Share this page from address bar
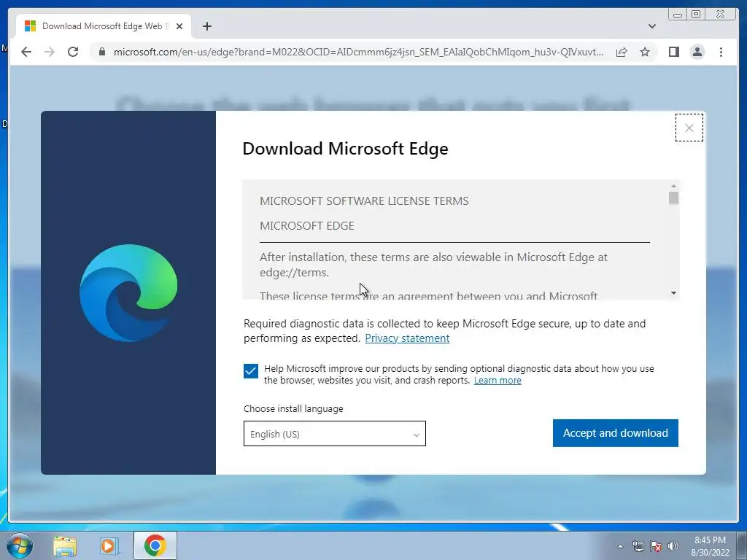The height and width of the screenshot is (560, 747). tap(622, 52)
